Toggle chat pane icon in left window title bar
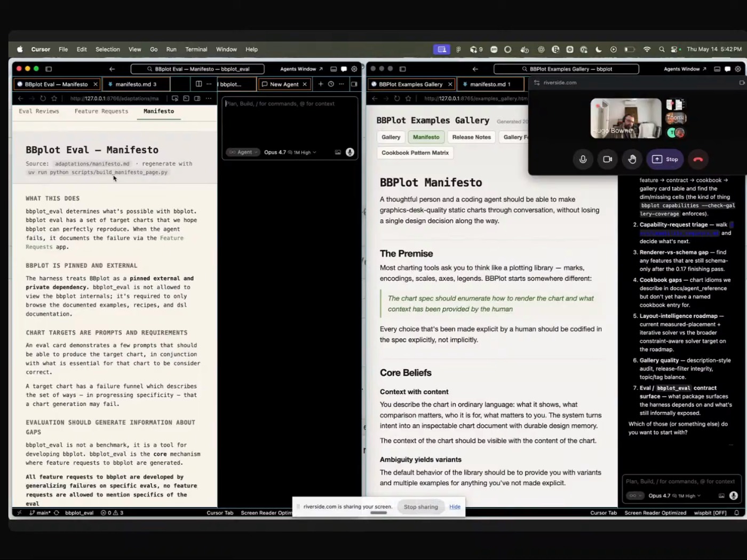The height and width of the screenshot is (560, 747). (344, 69)
